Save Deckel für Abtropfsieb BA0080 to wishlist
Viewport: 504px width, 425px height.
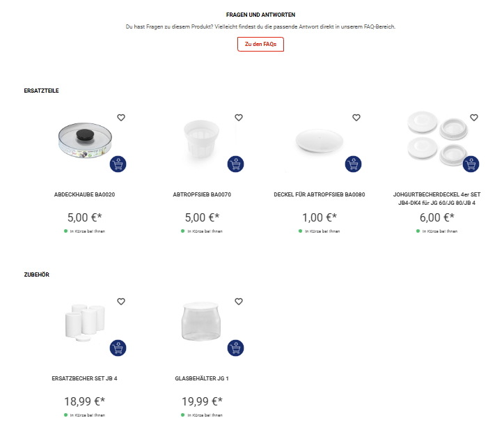point(356,118)
